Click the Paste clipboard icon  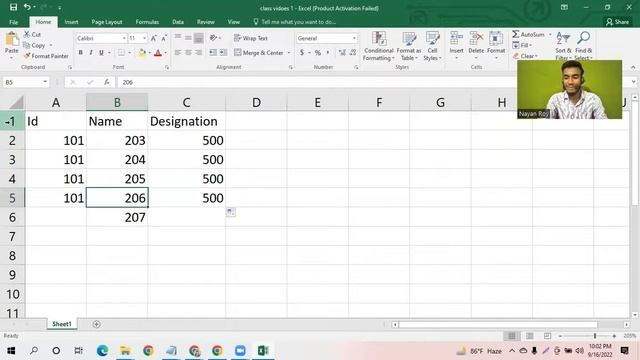pyautogui.click(x=12, y=40)
